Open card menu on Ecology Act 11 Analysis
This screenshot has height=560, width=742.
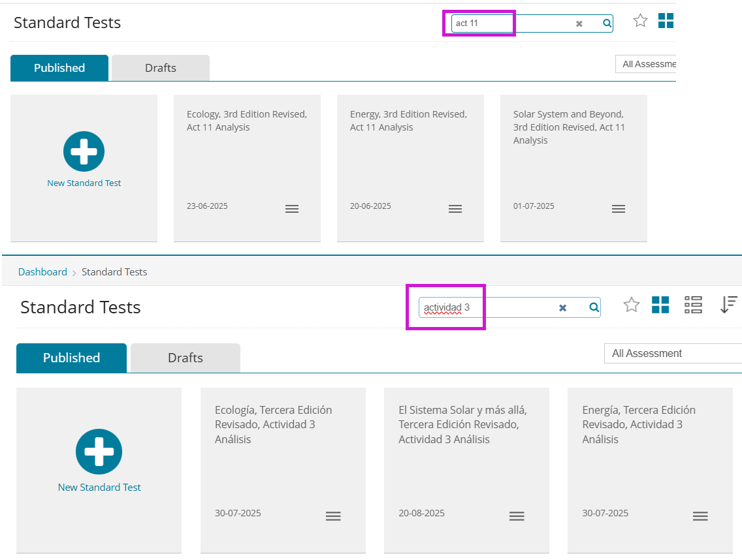click(x=292, y=208)
